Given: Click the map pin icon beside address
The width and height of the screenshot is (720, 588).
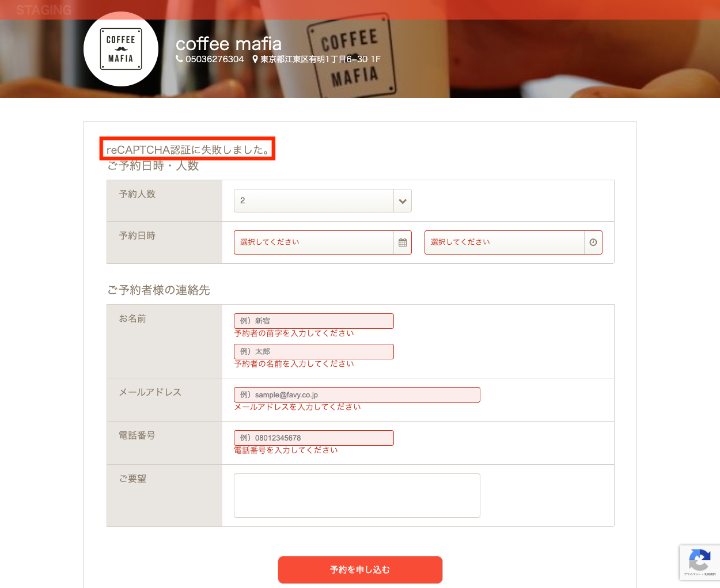Looking at the screenshot, I should coord(255,59).
